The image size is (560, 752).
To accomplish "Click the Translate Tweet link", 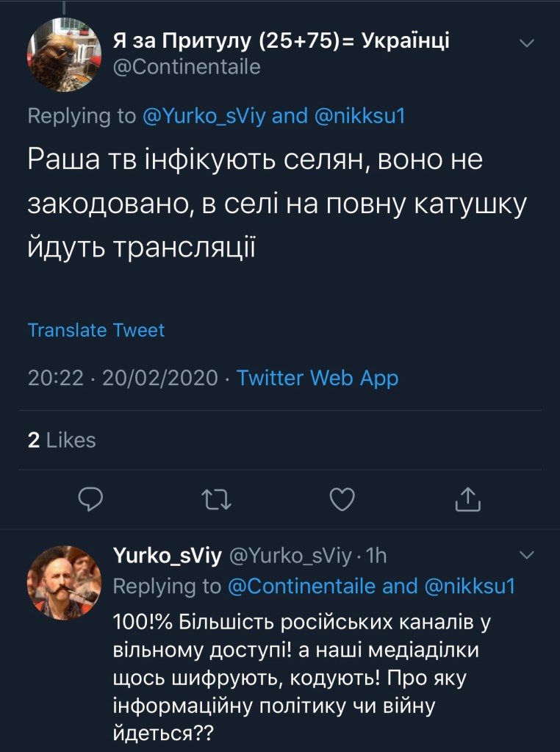I will (x=96, y=330).
